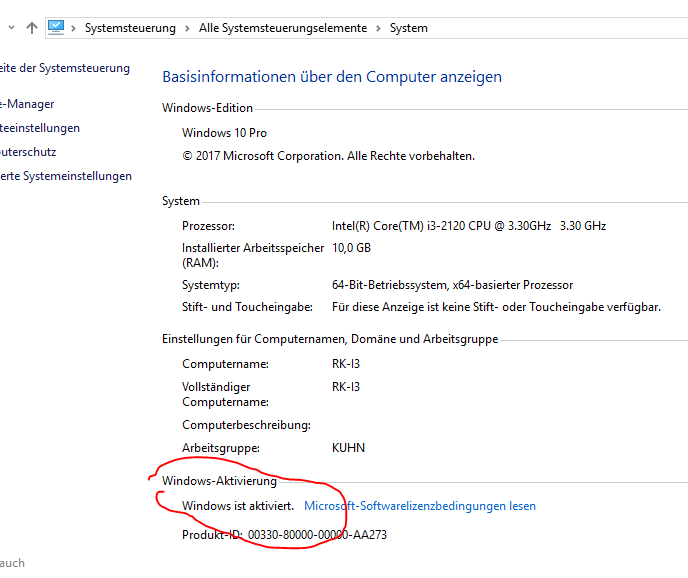The width and height of the screenshot is (688, 578).
Task: Open Systemsteuerung breadcrumb
Action: (x=130, y=28)
